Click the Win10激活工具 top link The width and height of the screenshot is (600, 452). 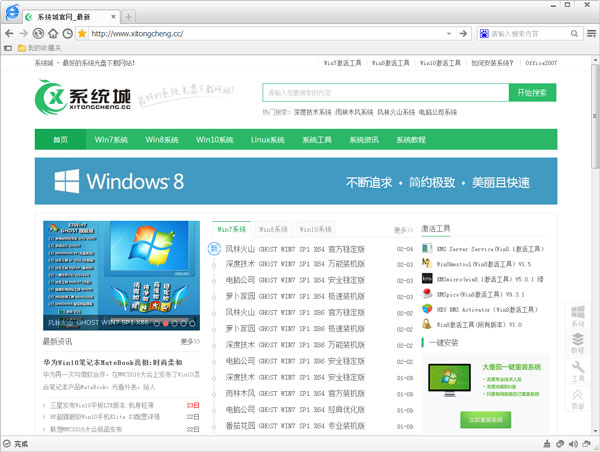[440, 63]
